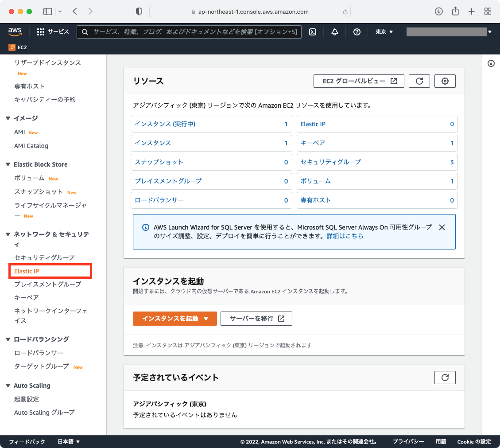Select キャパシティーの予約 in the sidebar
The height and width of the screenshot is (448, 500).
click(45, 100)
